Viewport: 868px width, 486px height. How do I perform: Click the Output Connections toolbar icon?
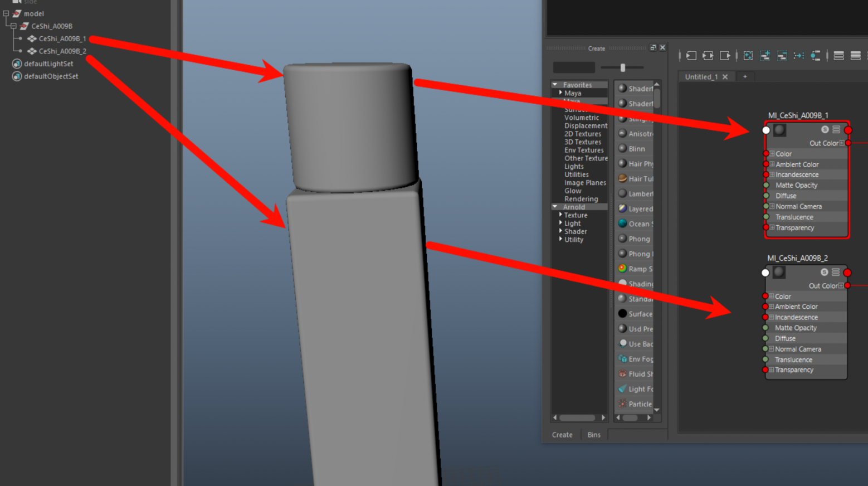point(725,56)
